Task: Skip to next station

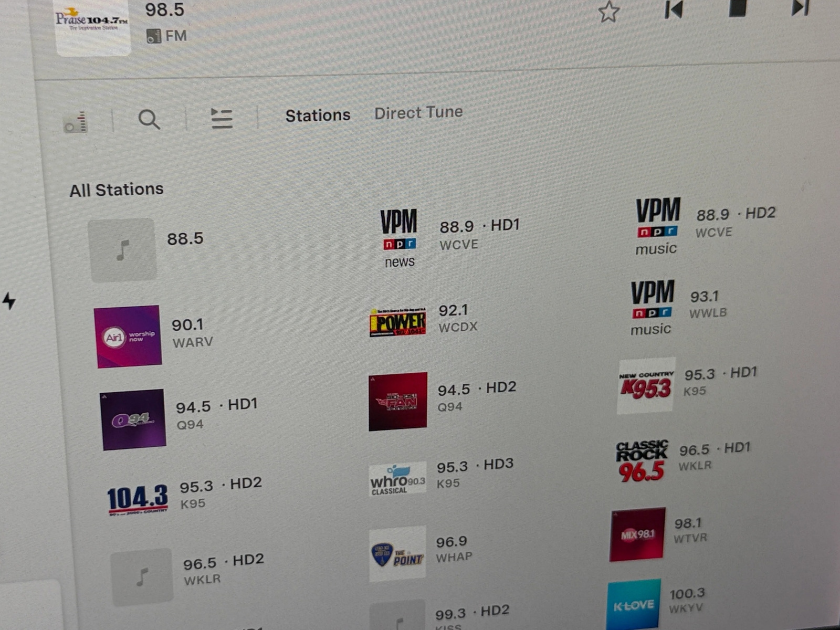Action: (x=800, y=8)
